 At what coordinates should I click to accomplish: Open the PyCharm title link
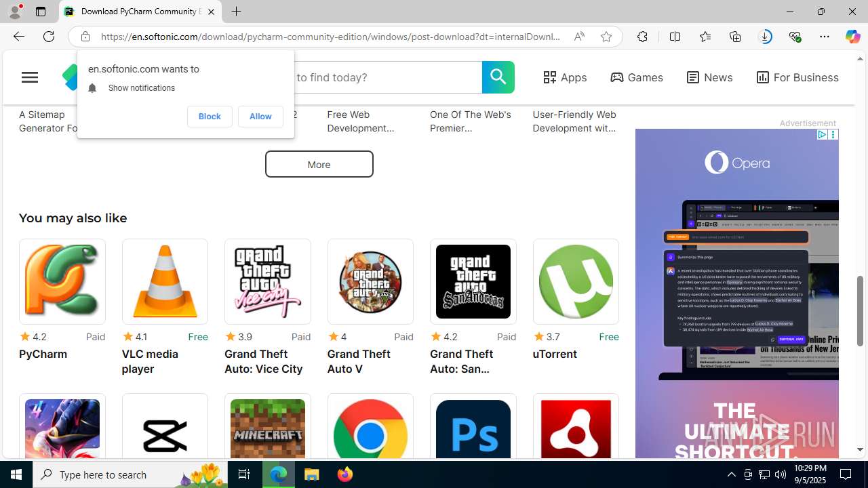tap(43, 354)
